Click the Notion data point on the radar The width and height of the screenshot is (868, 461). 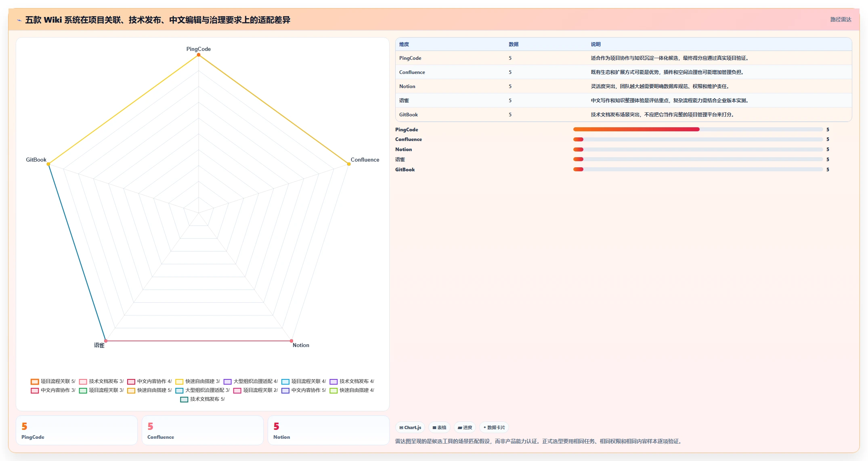tap(291, 341)
